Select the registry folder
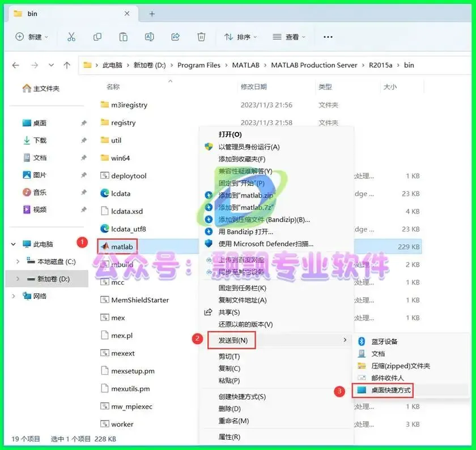 118,122
